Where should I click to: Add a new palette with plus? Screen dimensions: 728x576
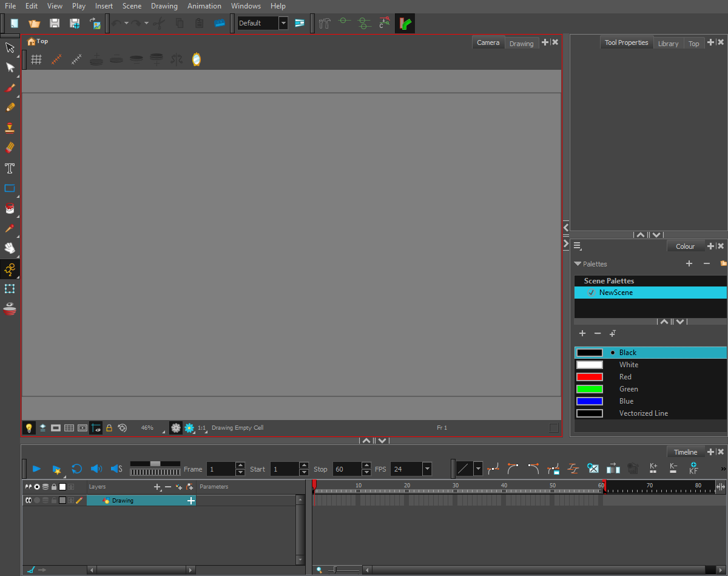pyautogui.click(x=689, y=263)
